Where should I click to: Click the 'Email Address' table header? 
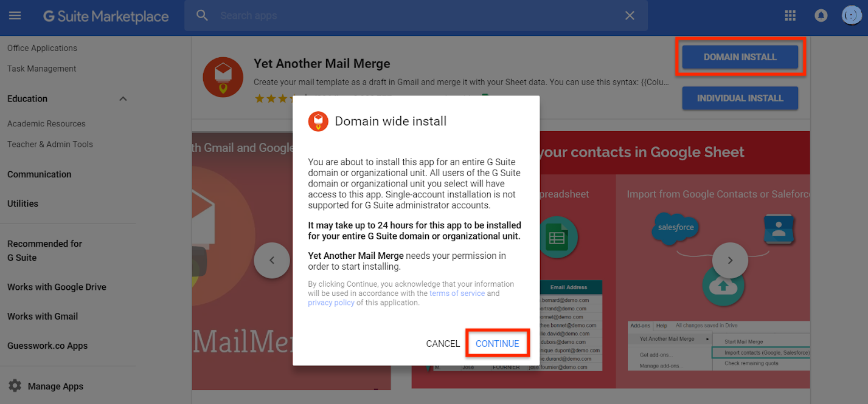(569, 287)
